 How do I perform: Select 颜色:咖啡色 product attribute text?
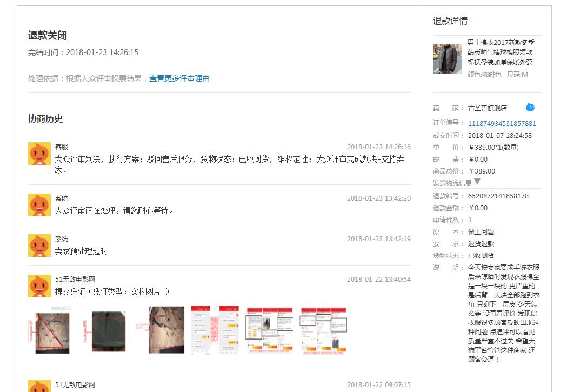coord(484,75)
